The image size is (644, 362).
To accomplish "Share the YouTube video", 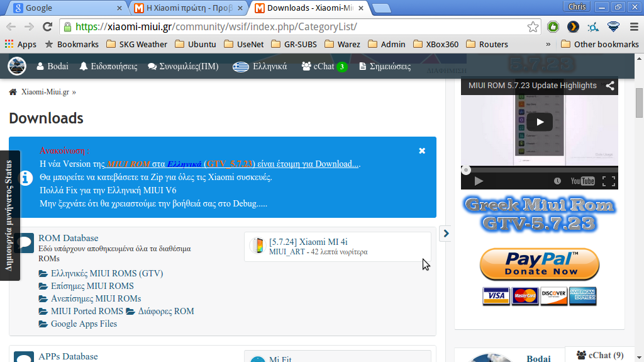I will point(610,86).
